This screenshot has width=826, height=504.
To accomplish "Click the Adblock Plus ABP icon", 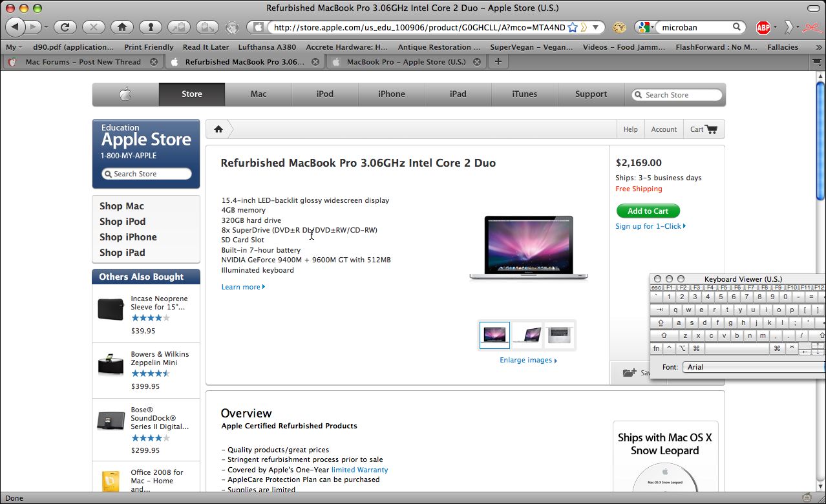I will tap(763, 27).
